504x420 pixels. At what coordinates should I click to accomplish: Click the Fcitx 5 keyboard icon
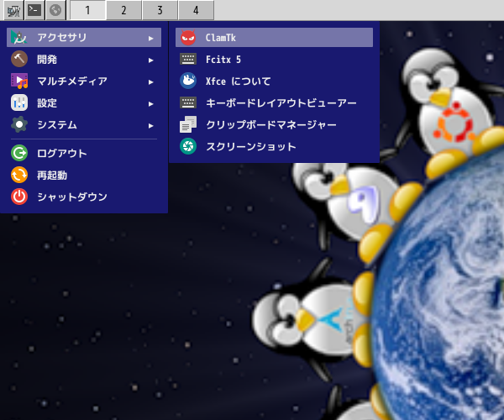point(188,59)
